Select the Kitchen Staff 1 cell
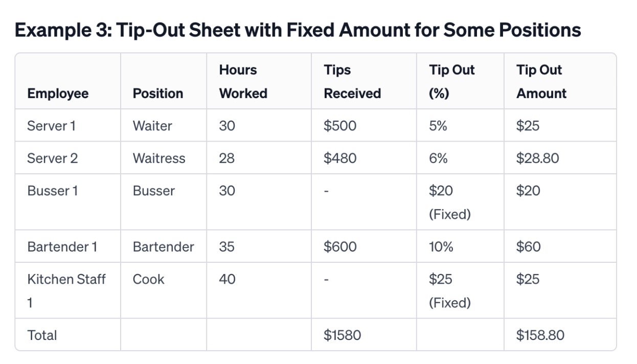Screen dimensions: 637x364 66,291
